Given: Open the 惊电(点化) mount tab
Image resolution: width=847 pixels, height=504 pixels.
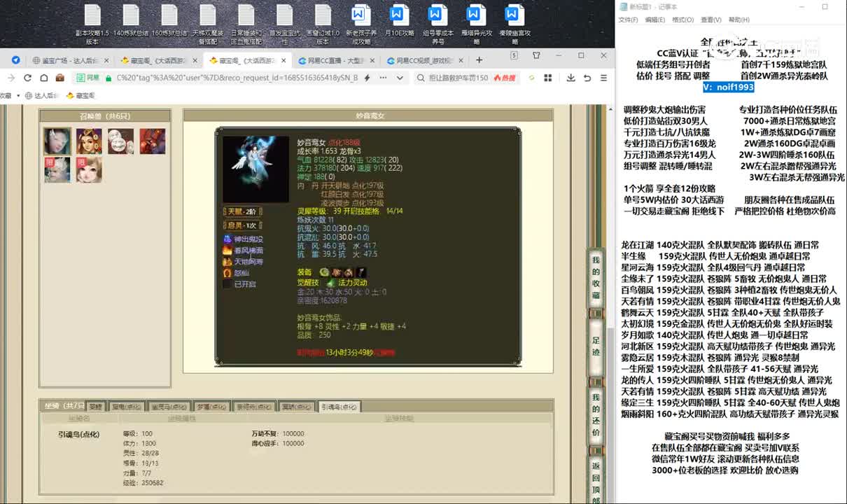Looking at the screenshot, I should 127,406.
